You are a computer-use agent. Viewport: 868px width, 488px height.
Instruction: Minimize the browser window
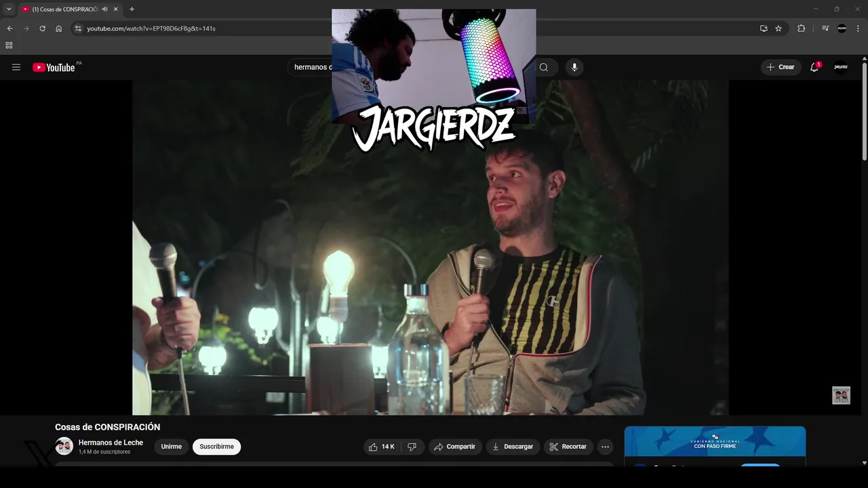click(x=816, y=9)
